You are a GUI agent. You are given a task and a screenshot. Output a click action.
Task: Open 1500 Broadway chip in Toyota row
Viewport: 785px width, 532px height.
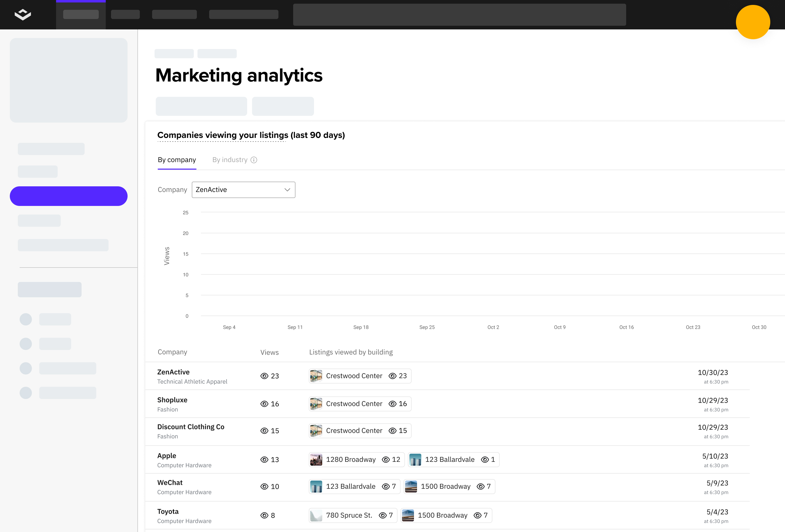pos(446,515)
